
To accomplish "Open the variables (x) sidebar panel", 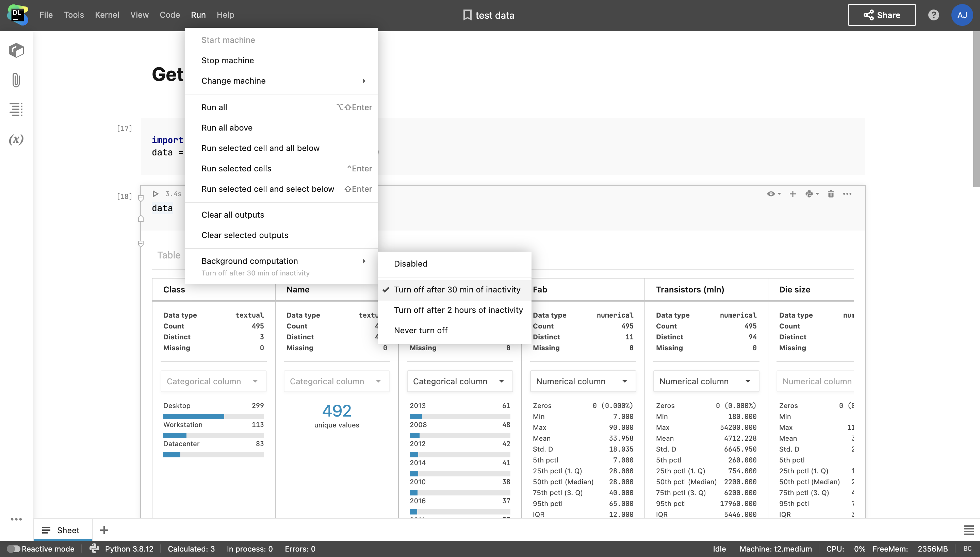I will click(16, 139).
